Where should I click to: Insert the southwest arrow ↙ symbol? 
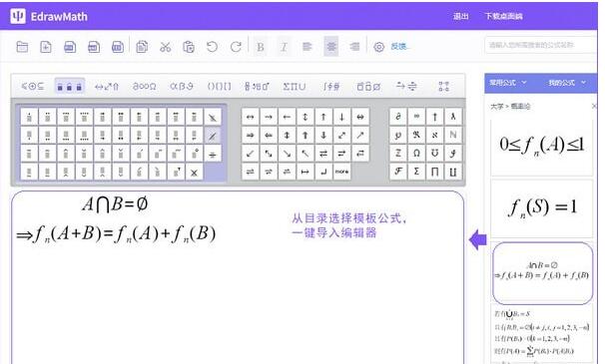point(250,154)
